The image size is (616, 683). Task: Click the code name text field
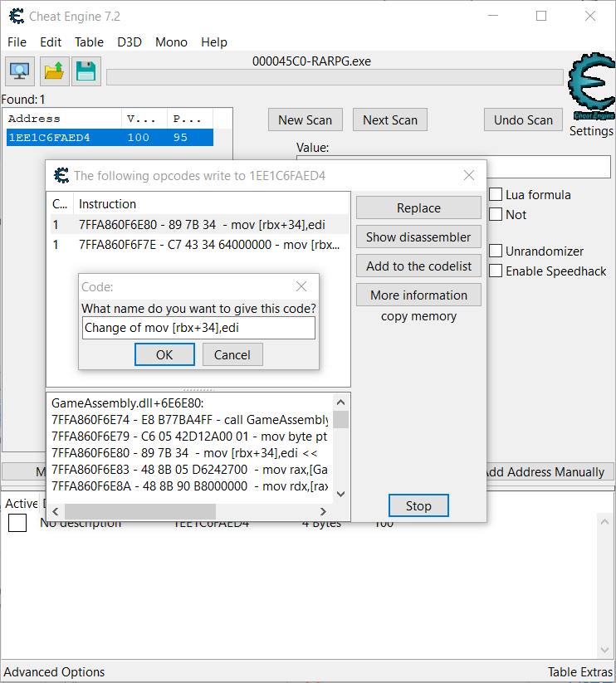198,328
